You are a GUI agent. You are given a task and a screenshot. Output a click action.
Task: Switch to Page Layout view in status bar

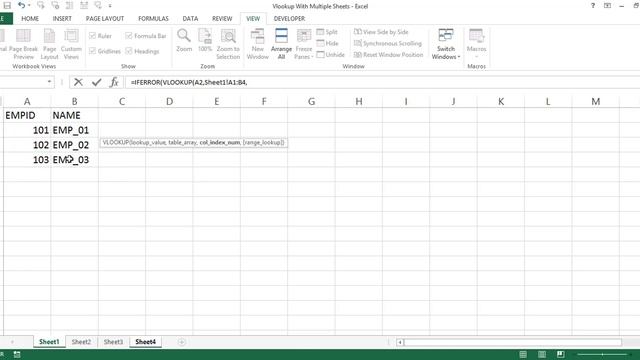[542, 354]
